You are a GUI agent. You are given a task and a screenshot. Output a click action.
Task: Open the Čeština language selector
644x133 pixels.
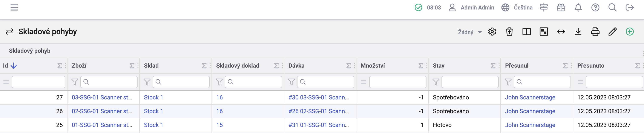[x=517, y=8]
